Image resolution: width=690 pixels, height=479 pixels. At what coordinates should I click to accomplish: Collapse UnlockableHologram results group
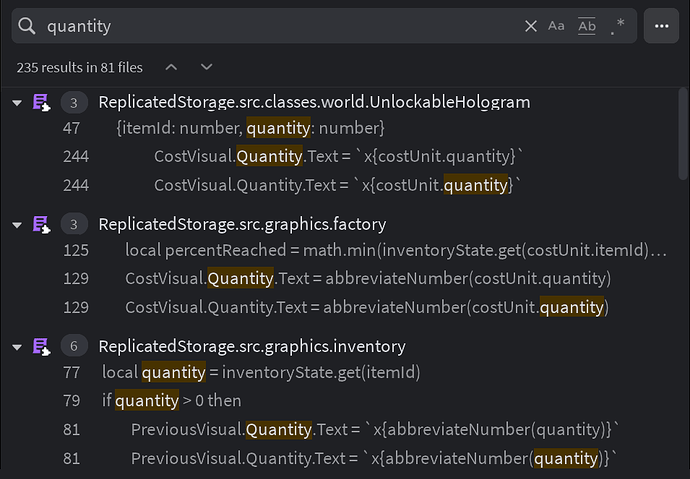pyautogui.click(x=17, y=103)
